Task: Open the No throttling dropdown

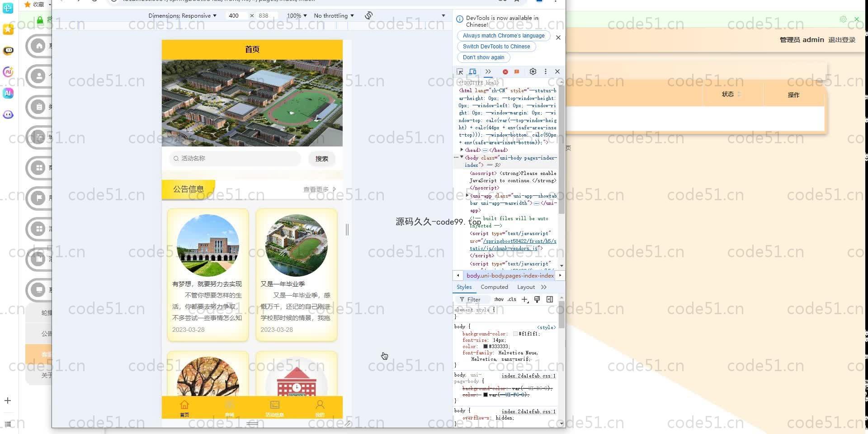Action: 334,15
